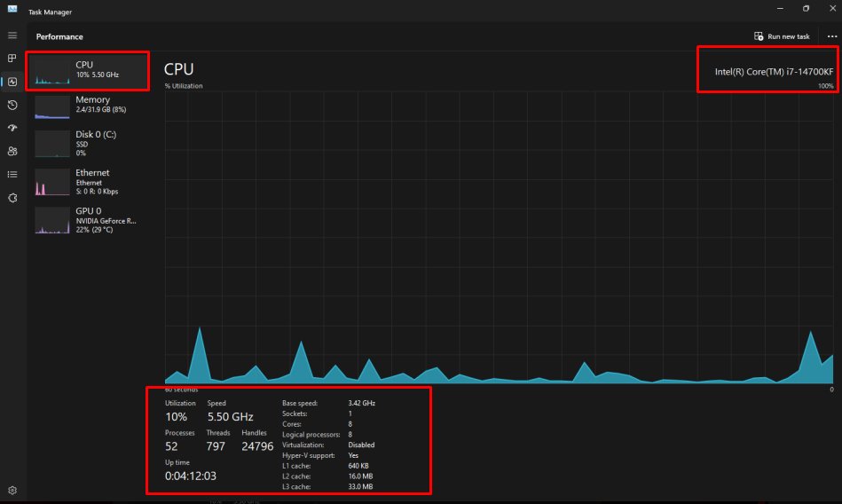The image size is (842, 504).
Task: Open the App history page icon
Action: click(12, 105)
